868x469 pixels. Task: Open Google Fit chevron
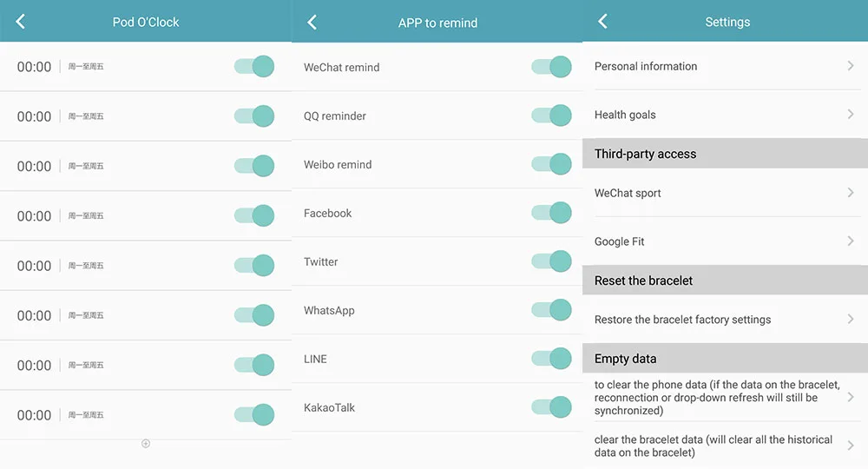851,241
